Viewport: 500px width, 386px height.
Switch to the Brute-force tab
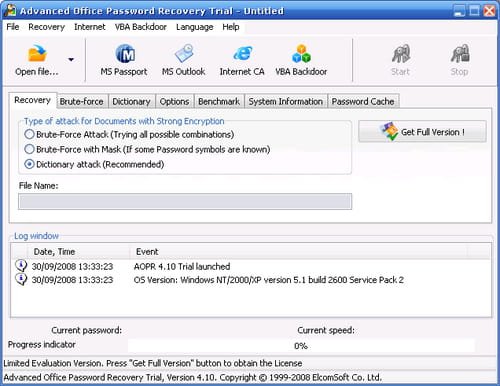(x=82, y=101)
